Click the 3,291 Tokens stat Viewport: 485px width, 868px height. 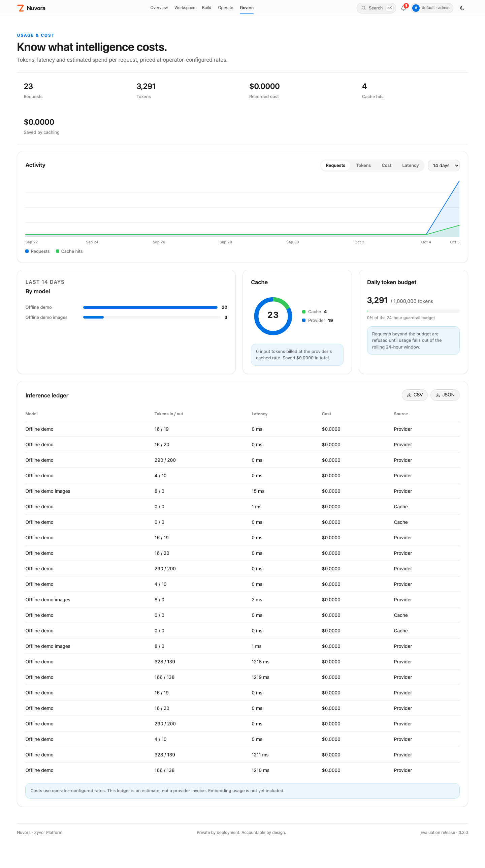click(146, 91)
